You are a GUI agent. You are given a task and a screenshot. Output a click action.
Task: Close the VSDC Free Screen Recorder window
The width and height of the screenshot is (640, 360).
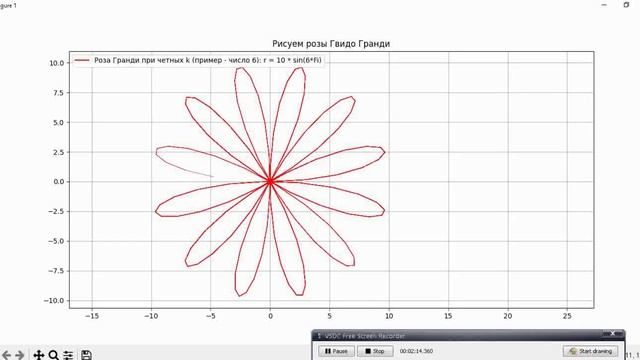click(x=612, y=334)
